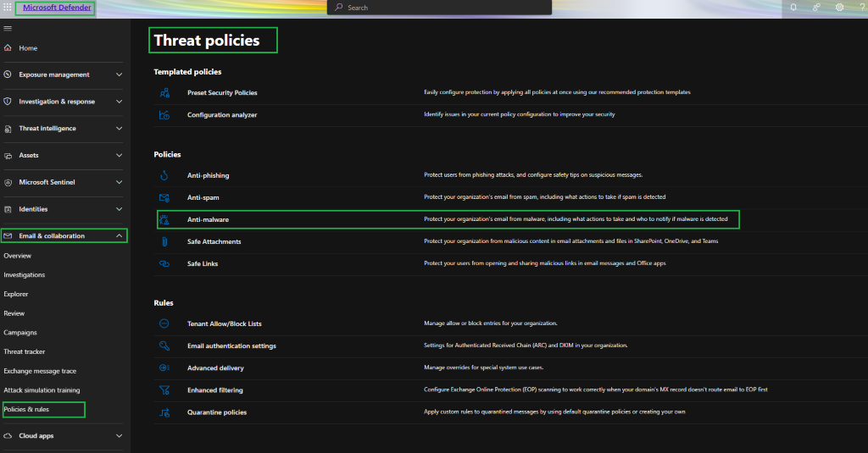This screenshot has height=453, width=868.
Task: Go to Home in the sidebar
Action: pyautogui.click(x=28, y=48)
